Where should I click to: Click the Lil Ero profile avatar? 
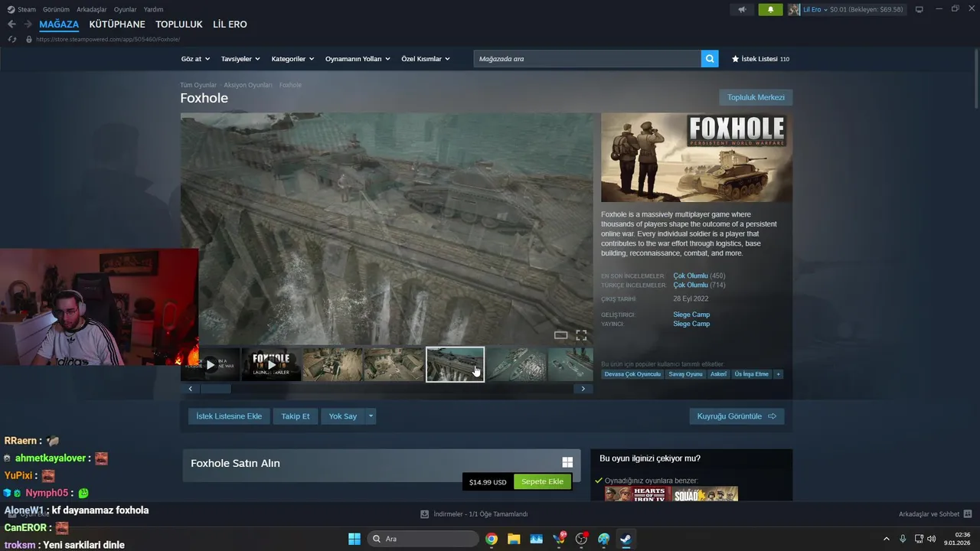794,10
